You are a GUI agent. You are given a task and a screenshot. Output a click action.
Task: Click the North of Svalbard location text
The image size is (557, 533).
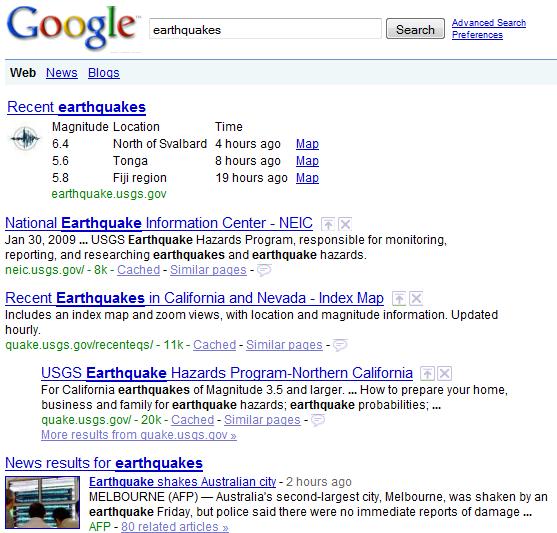pyautogui.click(x=160, y=144)
